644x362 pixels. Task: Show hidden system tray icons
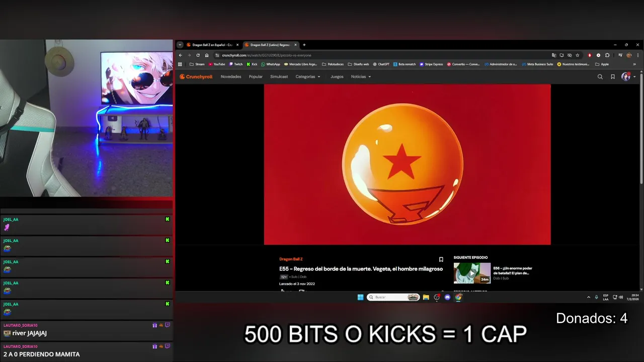tap(589, 297)
